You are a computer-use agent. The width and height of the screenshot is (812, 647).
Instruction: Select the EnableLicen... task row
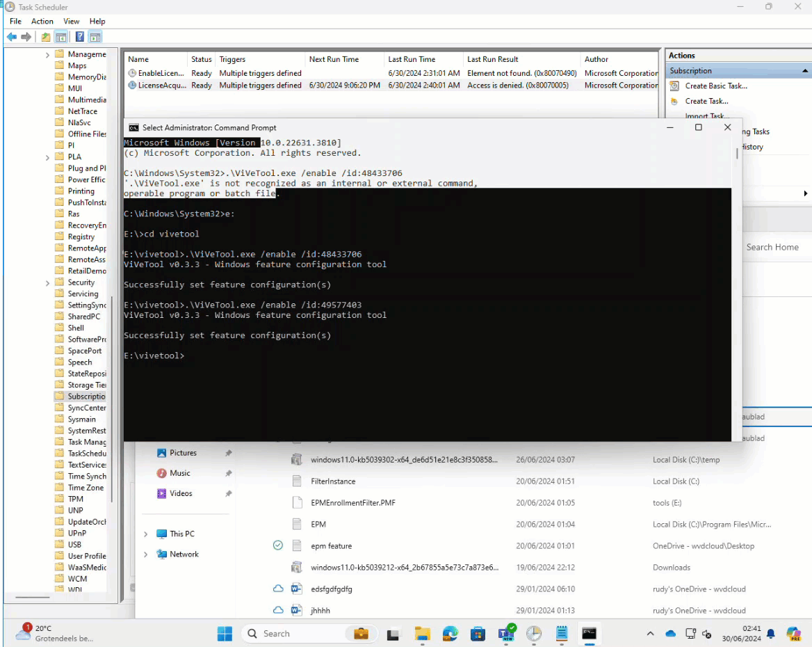(393, 73)
